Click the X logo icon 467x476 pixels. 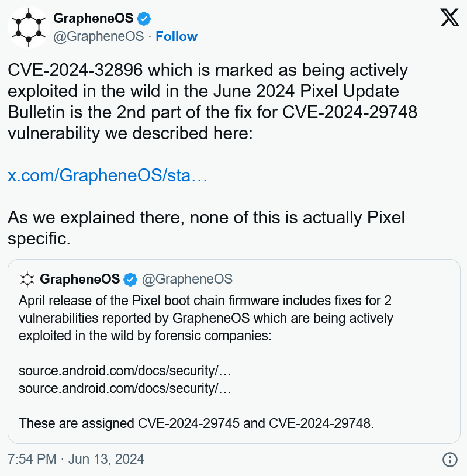449,18
